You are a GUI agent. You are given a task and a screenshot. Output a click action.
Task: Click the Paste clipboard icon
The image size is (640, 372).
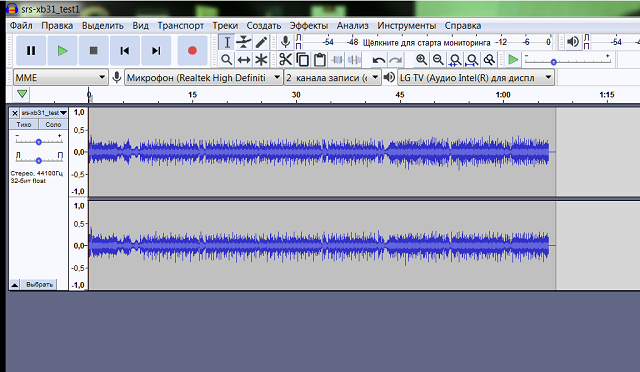coord(320,60)
